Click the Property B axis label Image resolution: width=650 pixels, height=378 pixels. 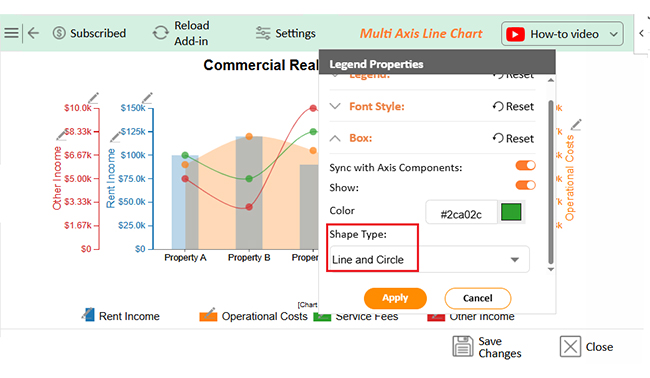[x=249, y=257]
